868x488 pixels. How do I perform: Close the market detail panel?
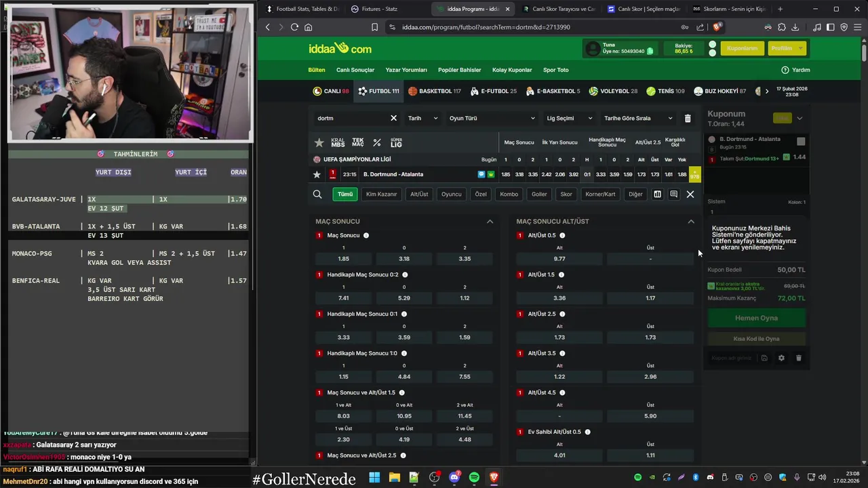pyautogui.click(x=690, y=195)
